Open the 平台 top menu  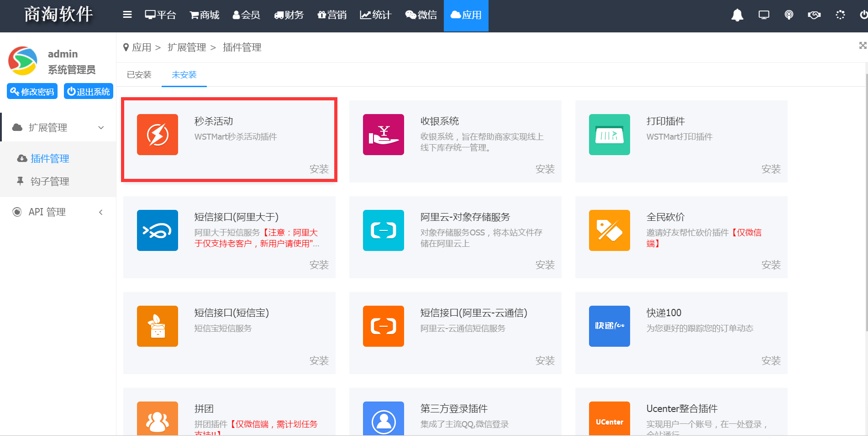click(x=160, y=15)
